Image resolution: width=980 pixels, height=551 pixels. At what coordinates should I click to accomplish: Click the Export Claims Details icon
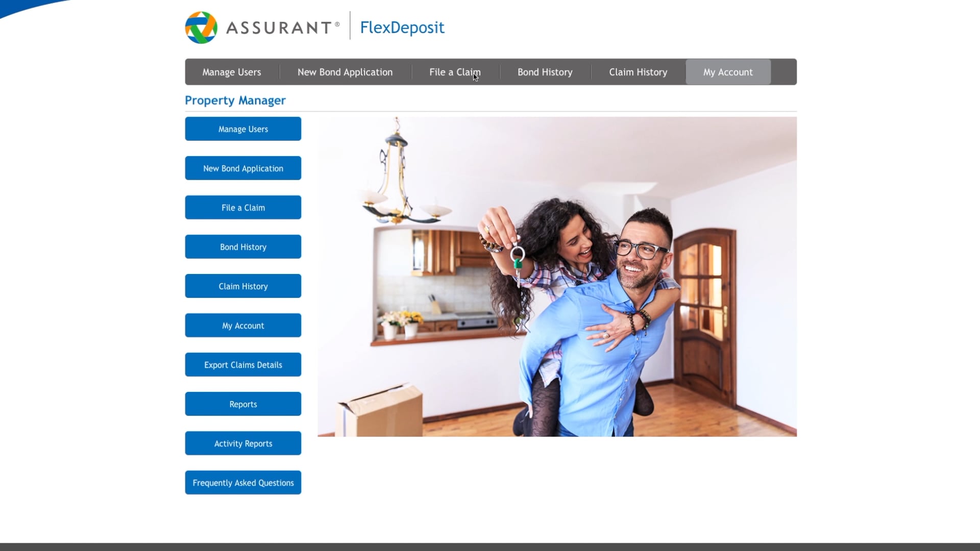coord(243,364)
